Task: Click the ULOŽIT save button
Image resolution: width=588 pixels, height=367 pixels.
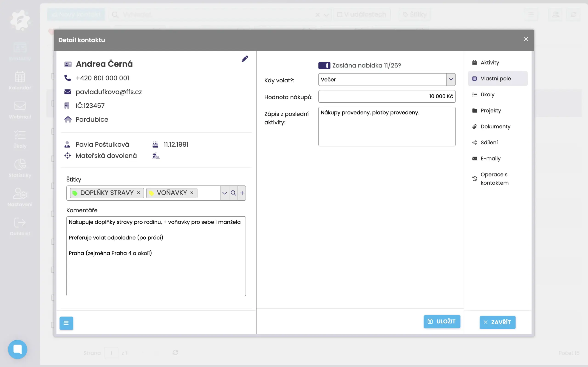Action: pos(441,321)
